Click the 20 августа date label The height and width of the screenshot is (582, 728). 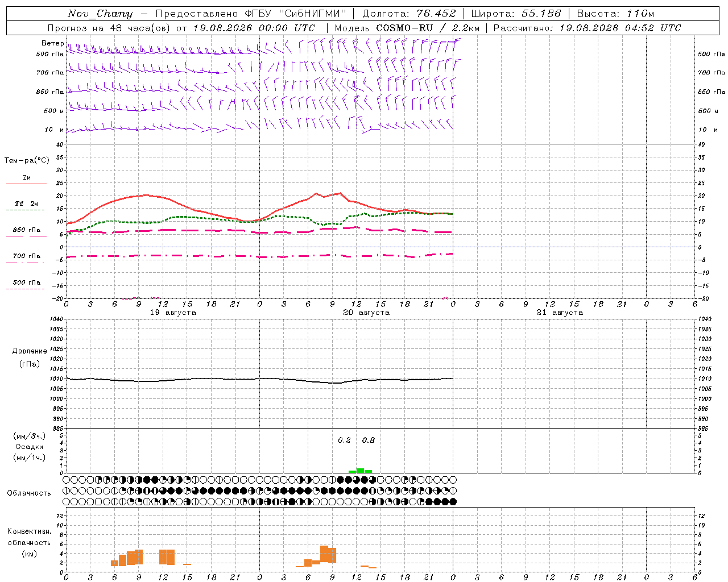[x=366, y=313]
